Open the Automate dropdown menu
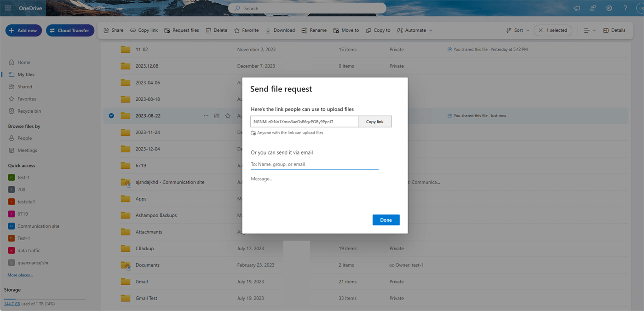Screen dimensions: 644x311 (414, 30)
